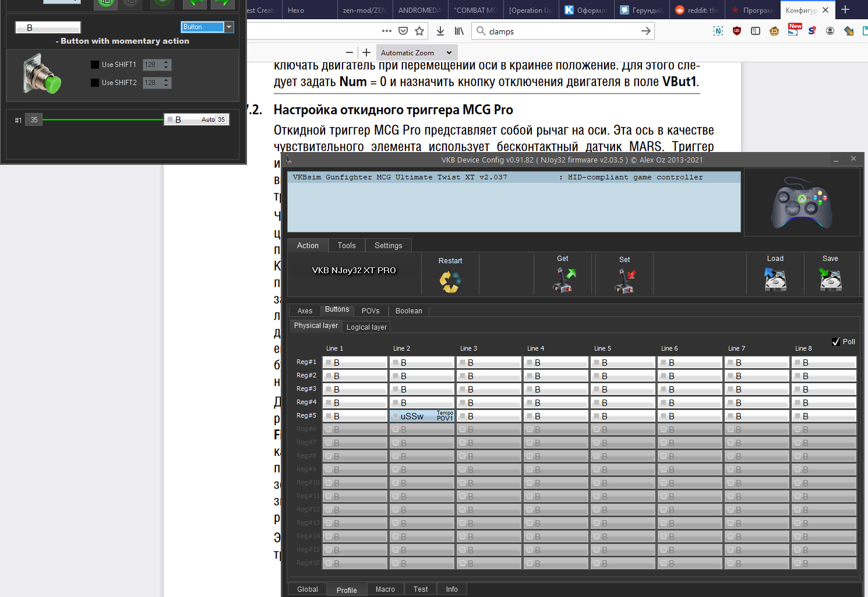
Task: Click the Get joystick icon
Action: click(563, 280)
